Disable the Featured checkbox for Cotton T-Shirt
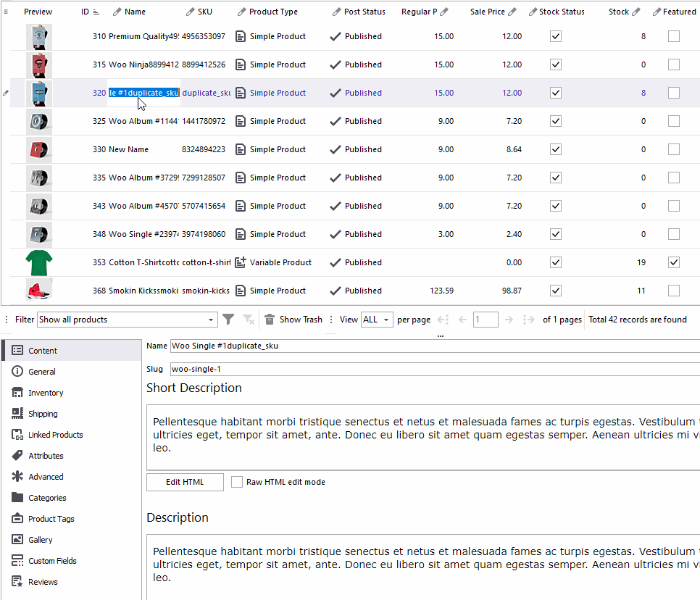Screen dimensions: 700x600 [x=673, y=262]
